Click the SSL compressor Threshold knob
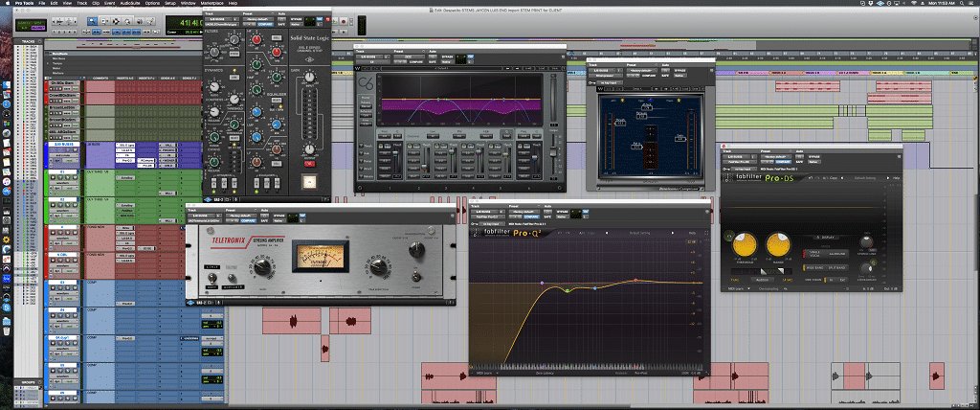This screenshot has height=410, width=980. coord(234,100)
